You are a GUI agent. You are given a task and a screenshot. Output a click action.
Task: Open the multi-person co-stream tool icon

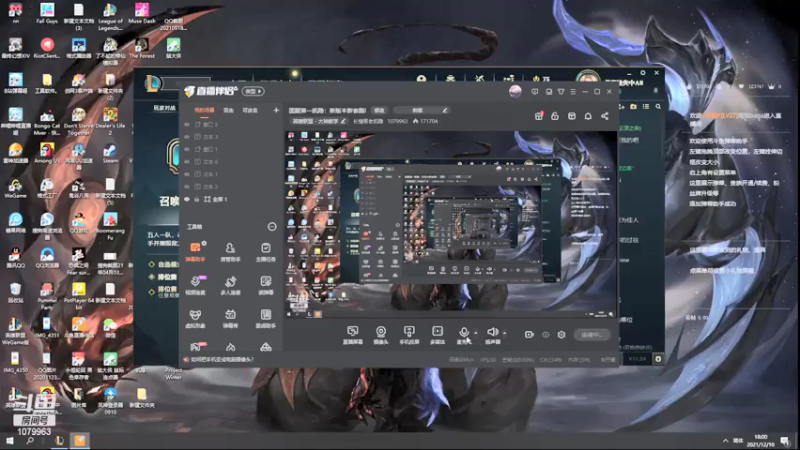[230, 285]
